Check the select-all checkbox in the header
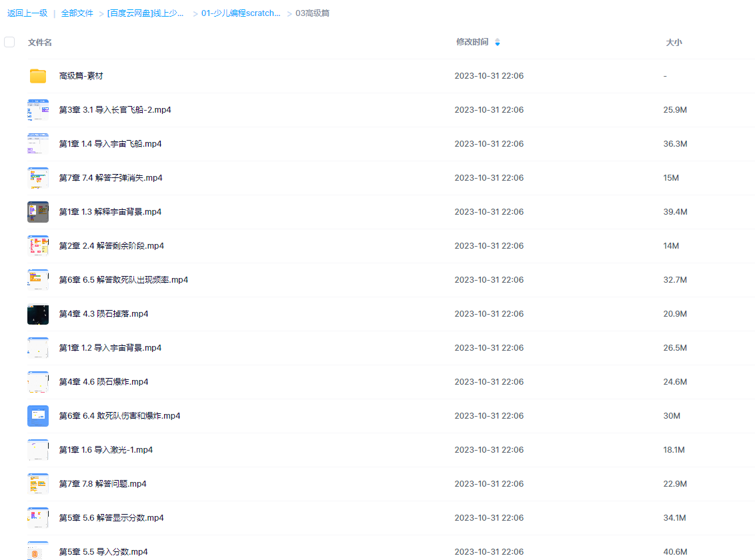The width and height of the screenshot is (755, 560). [x=9, y=41]
